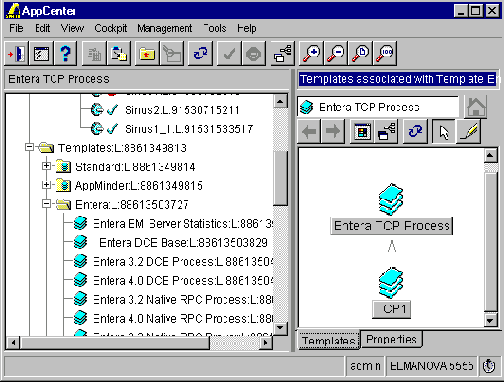Click the admin status bar entry
The width and height of the screenshot is (504, 382).
pos(365,366)
